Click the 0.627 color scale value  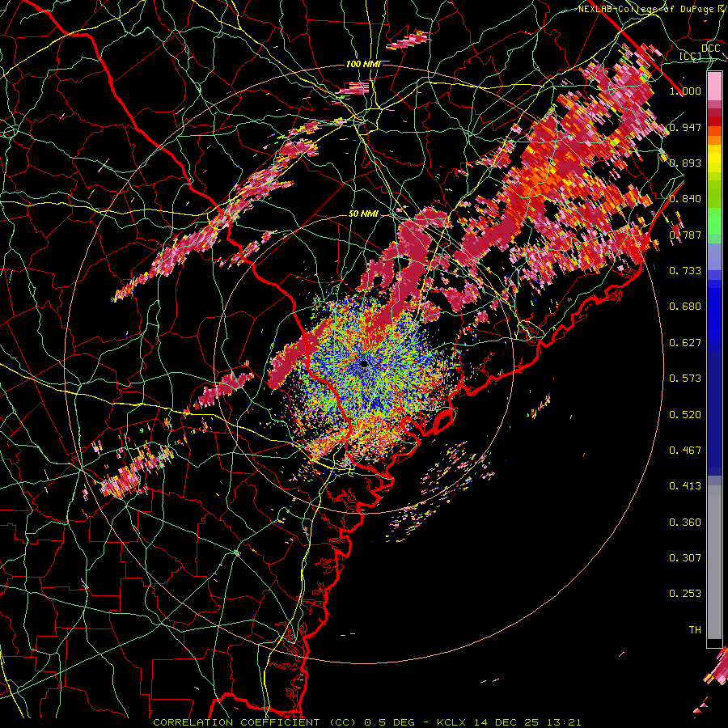[685, 343]
